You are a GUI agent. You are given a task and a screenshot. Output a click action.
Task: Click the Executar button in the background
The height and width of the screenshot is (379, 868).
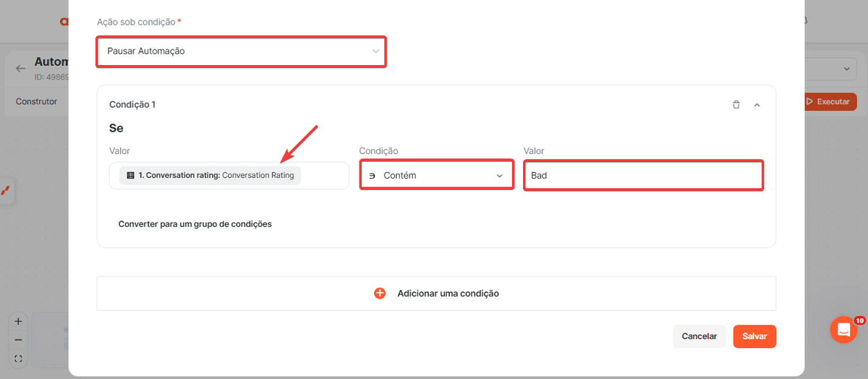click(830, 102)
